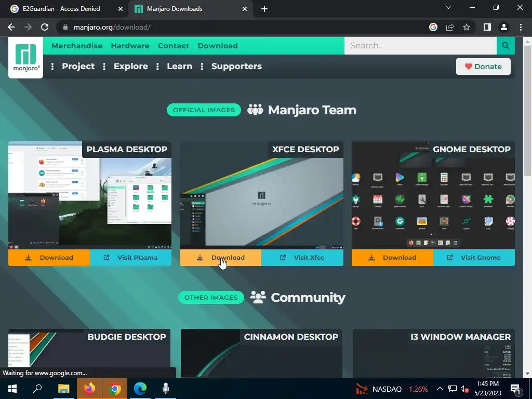532x399 pixels.
Task: Expand the Learn menu
Action: click(179, 66)
